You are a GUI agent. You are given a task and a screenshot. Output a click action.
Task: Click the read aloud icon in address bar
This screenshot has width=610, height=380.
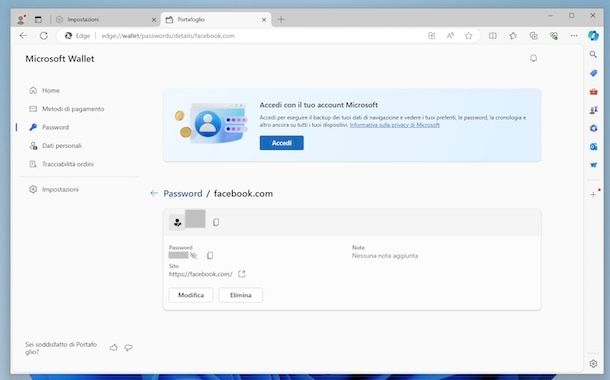click(x=450, y=36)
